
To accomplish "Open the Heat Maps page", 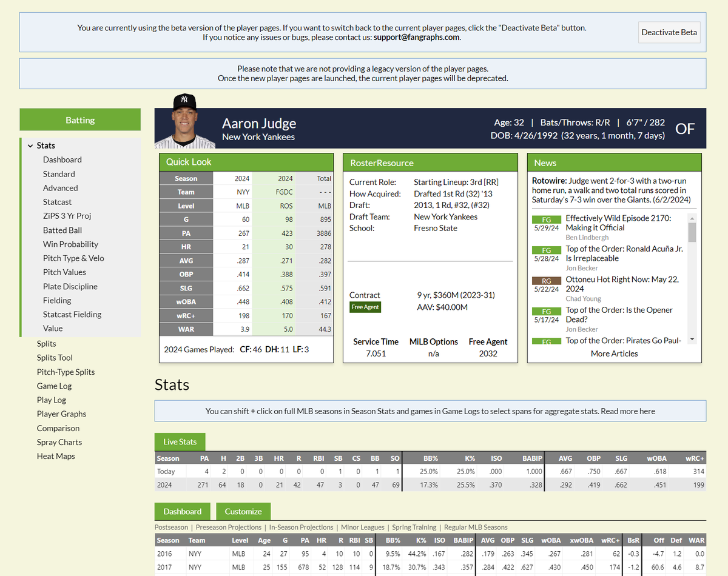I will [x=56, y=456].
